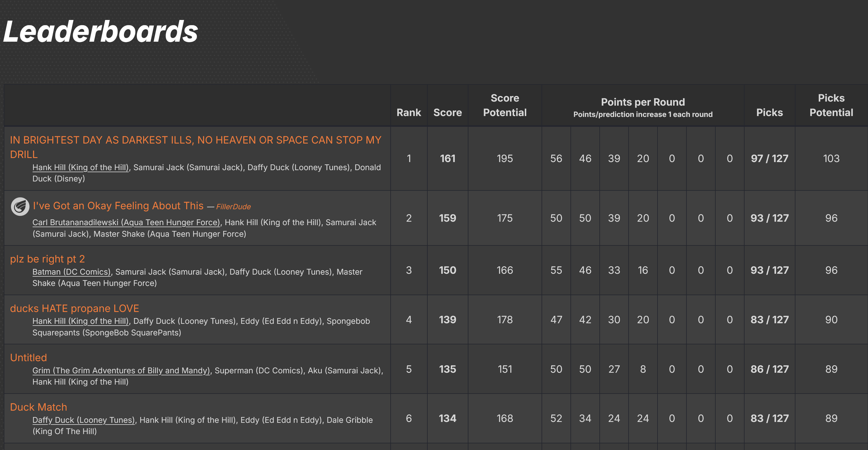The image size is (868, 450).
Task: Click underlined Daffy Duck (Looney Tunes) pick
Action: [x=83, y=420]
